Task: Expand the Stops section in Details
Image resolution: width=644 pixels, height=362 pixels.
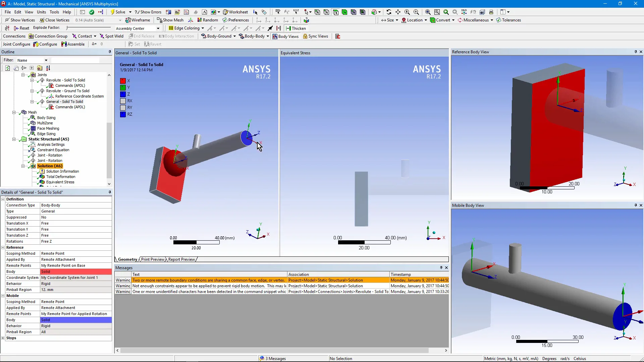Action: 3,338
